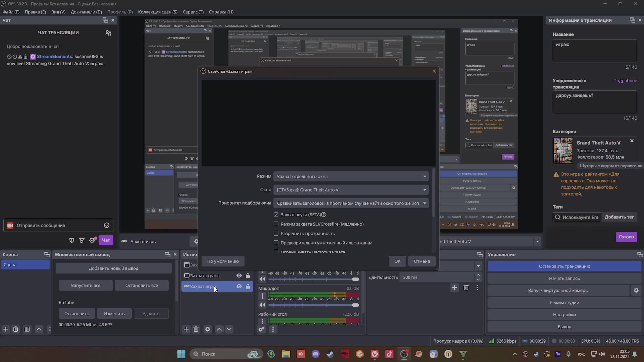This screenshot has height=362, width=644.
Task: Open Discord from the taskbar
Action: point(315,354)
